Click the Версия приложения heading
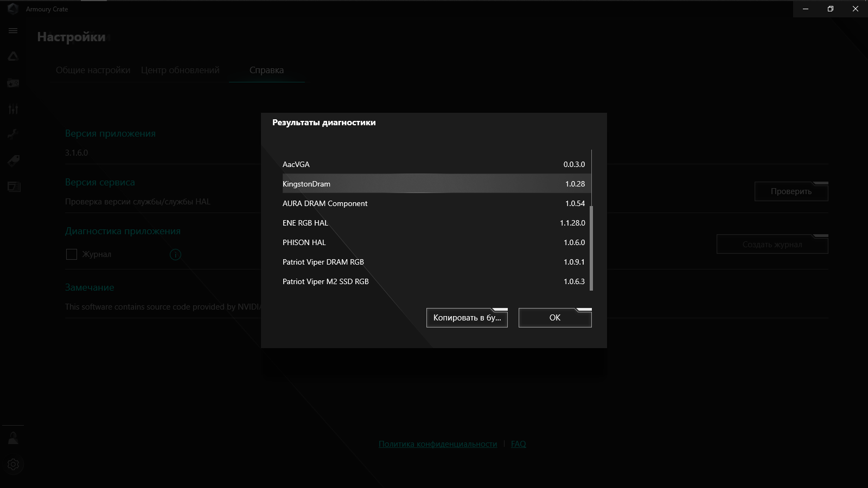This screenshot has height=488, width=868. [x=110, y=133]
